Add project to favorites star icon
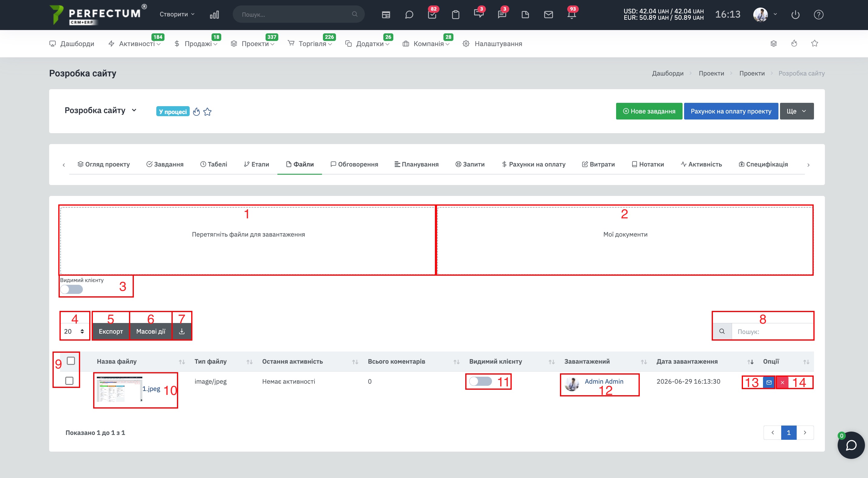868x478 pixels. pos(207,111)
